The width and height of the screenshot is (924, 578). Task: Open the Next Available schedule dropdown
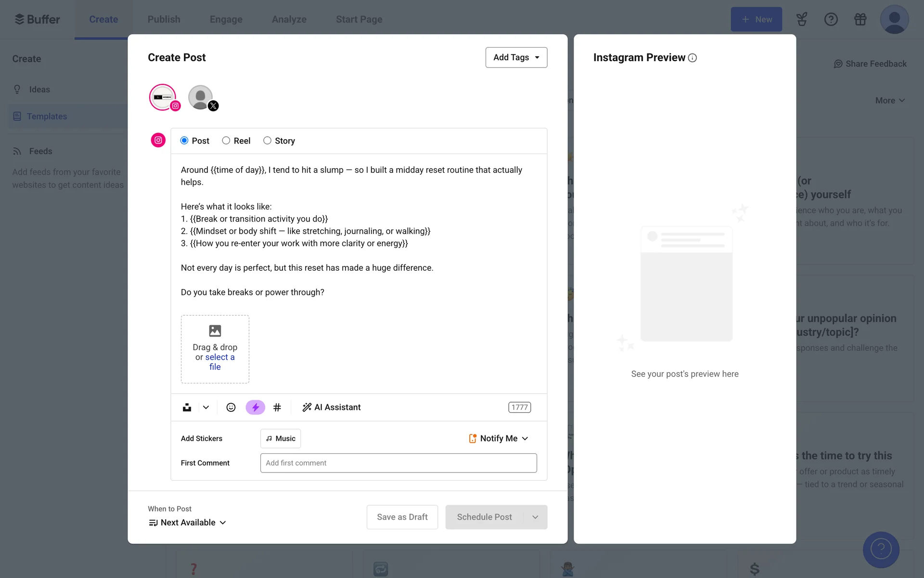[188, 523]
